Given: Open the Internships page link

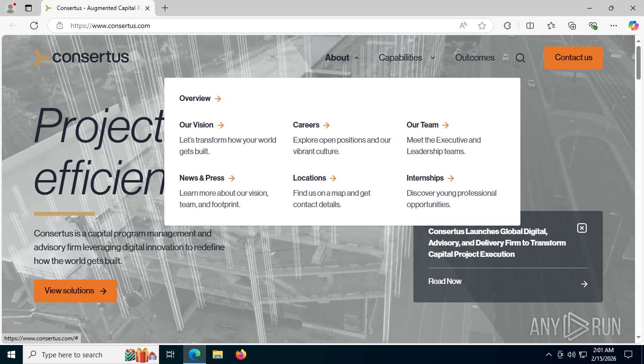Looking at the screenshot, I should point(430,178).
